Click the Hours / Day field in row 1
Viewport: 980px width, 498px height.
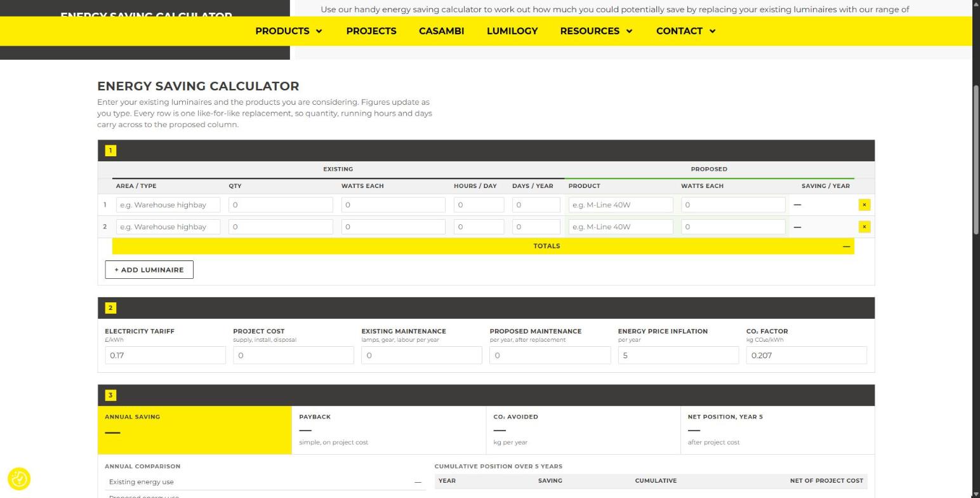tap(479, 205)
